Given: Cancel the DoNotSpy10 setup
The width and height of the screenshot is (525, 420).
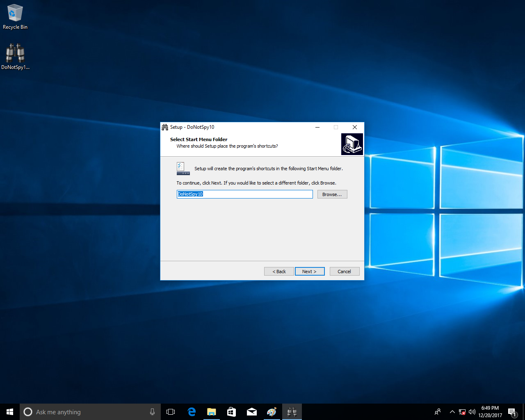Looking at the screenshot, I should tap(344, 272).
